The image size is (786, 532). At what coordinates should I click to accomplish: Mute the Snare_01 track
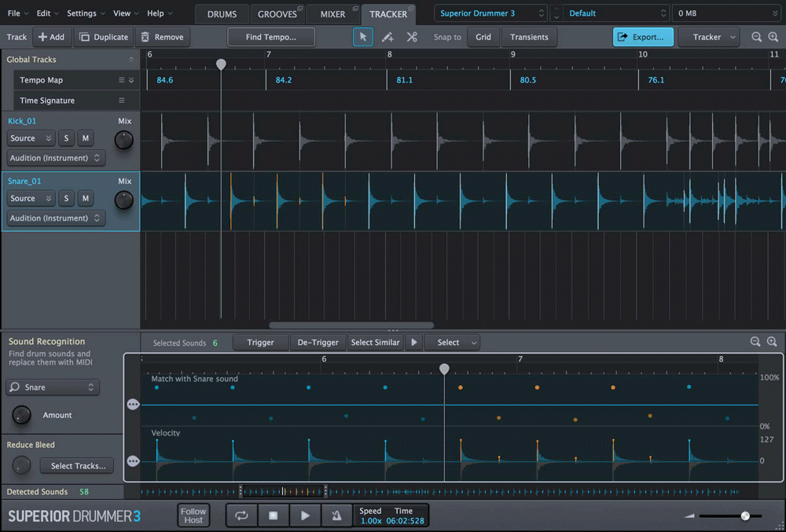coord(85,198)
